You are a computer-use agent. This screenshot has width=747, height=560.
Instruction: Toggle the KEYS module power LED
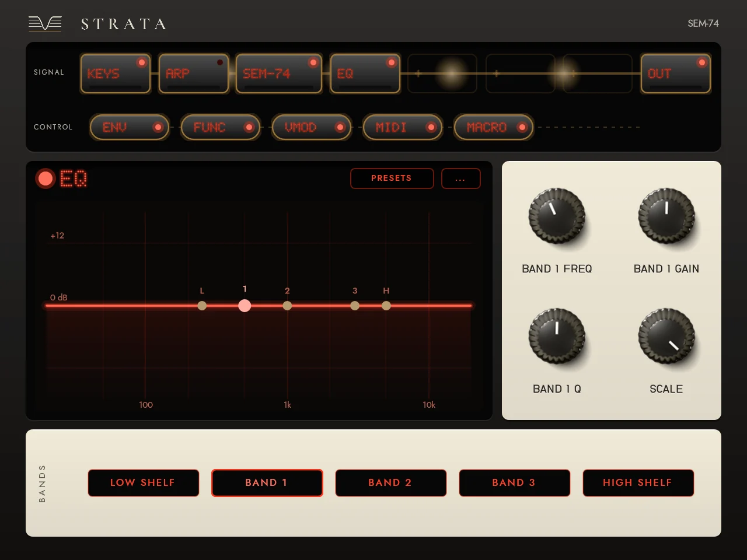[141, 62]
